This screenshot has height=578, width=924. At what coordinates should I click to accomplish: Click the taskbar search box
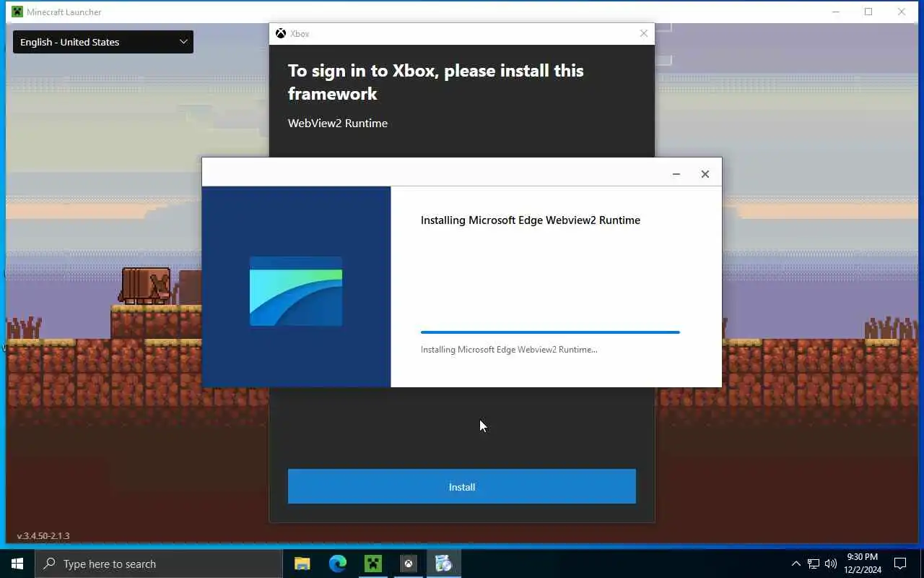pos(159,564)
